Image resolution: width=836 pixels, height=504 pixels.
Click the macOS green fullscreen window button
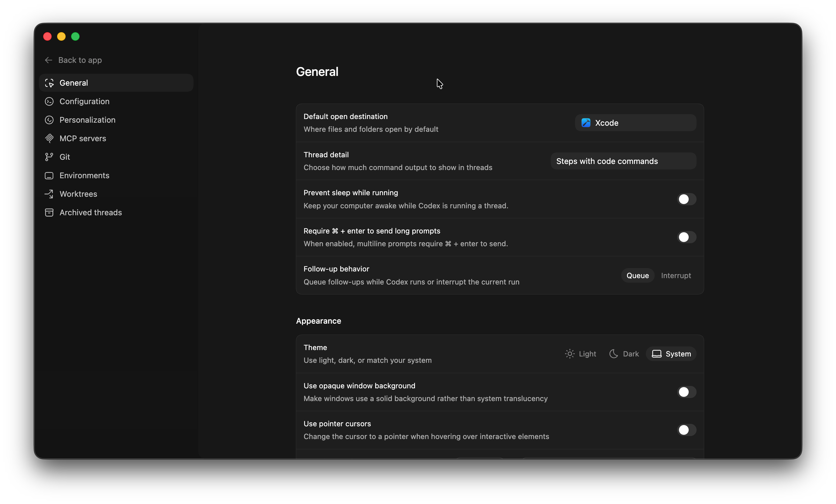[x=75, y=37]
